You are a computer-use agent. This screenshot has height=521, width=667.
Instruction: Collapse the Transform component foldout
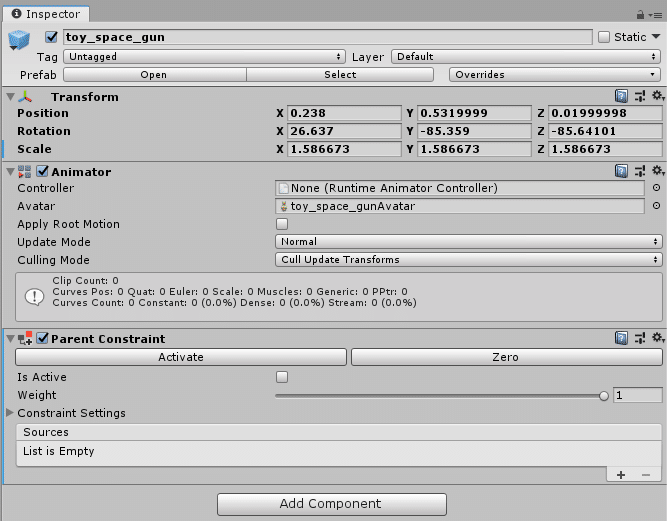click(11, 97)
